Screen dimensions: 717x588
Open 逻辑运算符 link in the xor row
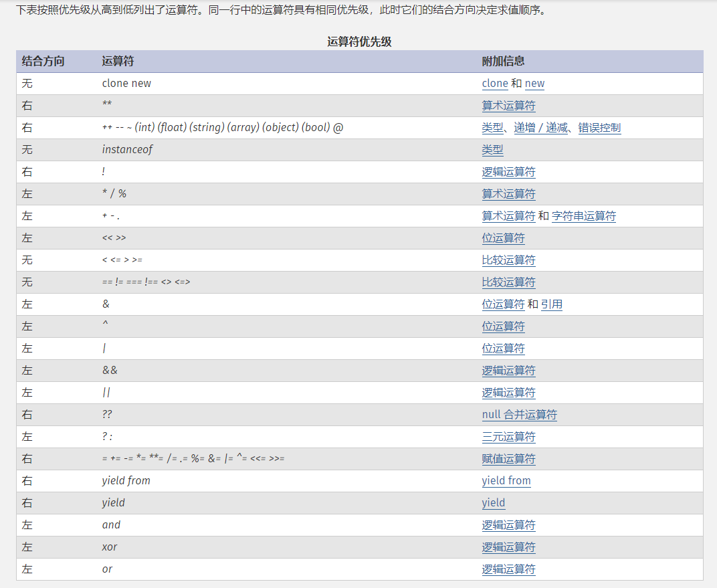(x=508, y=547)
